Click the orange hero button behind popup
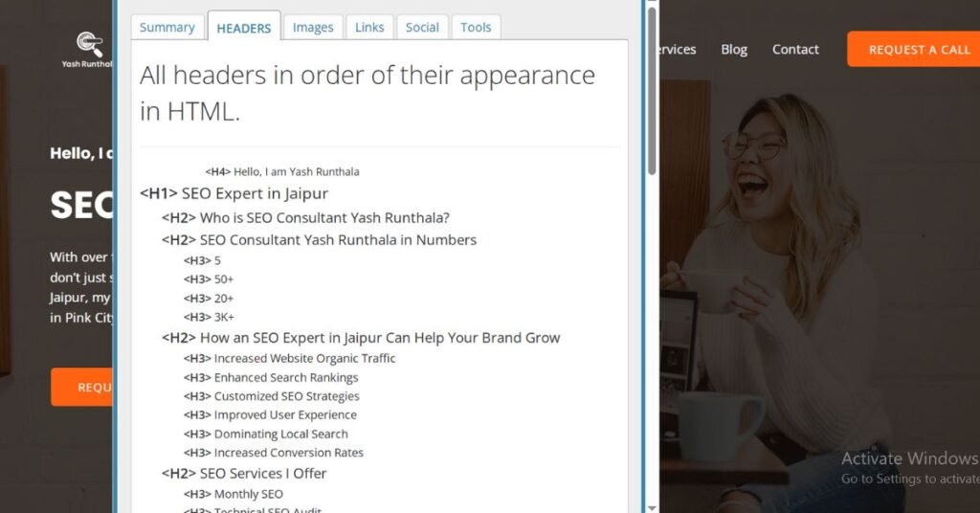 click(x=82, y=387)
